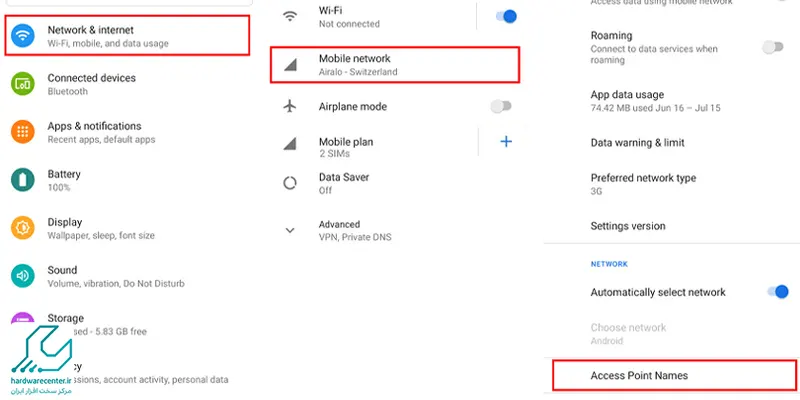Tap the airplane icon for Airplane mode
The width and height of the screenshot is (800, 400).
(290, 106)
